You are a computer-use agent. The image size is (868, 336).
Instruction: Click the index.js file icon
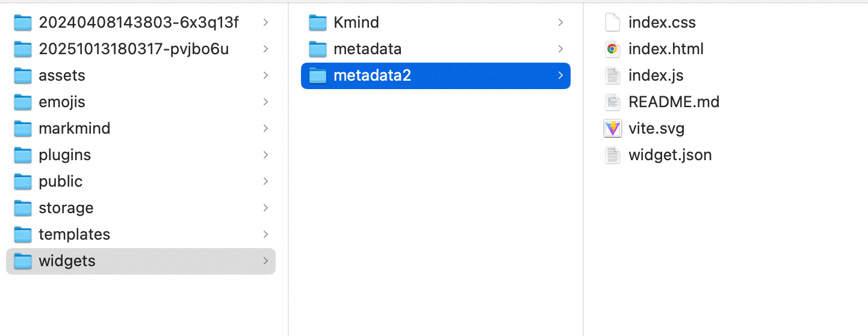tap(612, 76)
